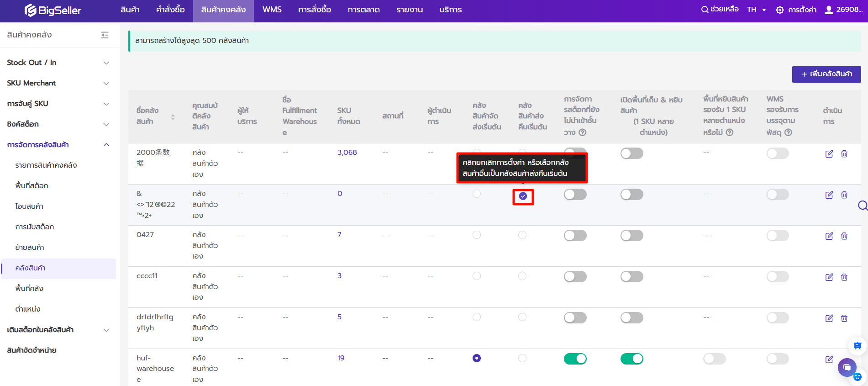Expand เติมสต็อกในคลังสินค้า menu
868x386 pixels.
58,330
